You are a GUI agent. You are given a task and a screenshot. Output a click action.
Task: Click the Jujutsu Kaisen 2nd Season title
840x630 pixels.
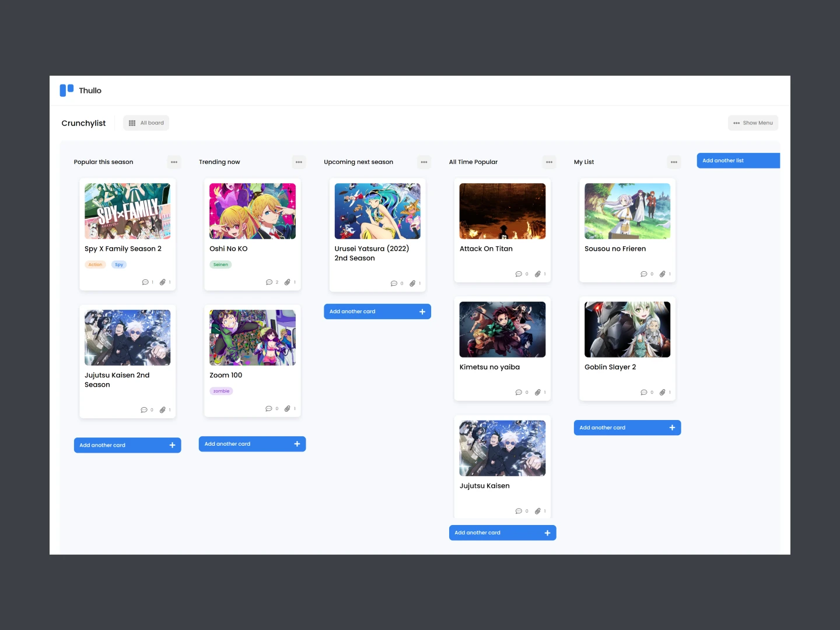117,380
